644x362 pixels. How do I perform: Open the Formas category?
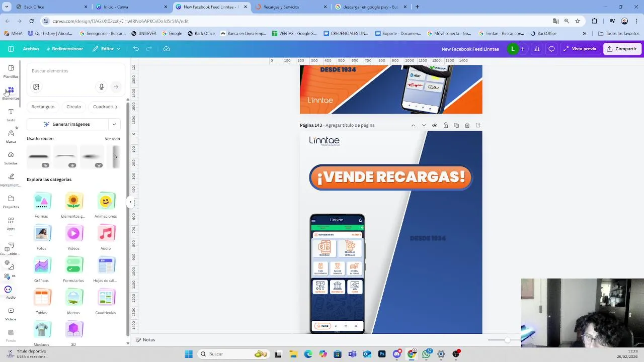42,205
